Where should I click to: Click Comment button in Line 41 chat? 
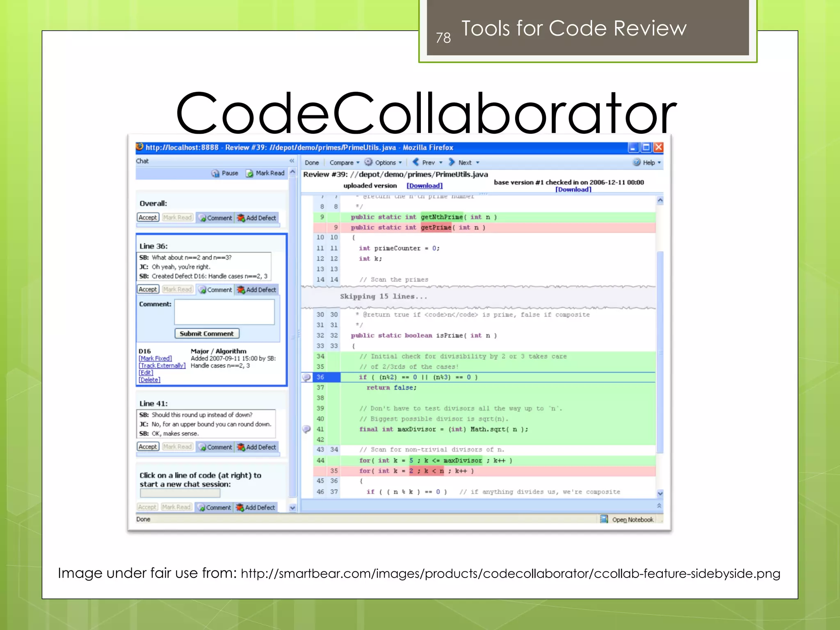click(215, 447)
